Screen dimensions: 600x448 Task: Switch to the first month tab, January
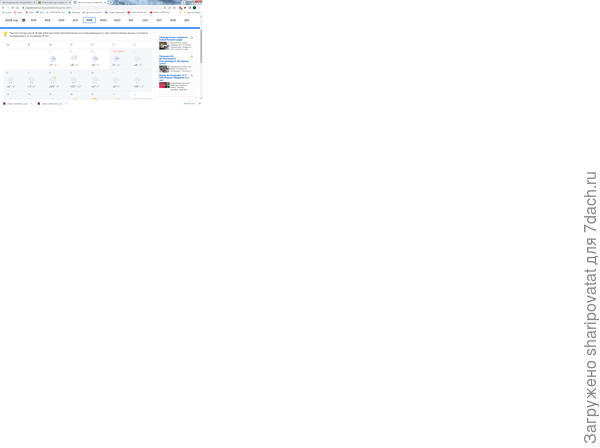tap(34, 20)
